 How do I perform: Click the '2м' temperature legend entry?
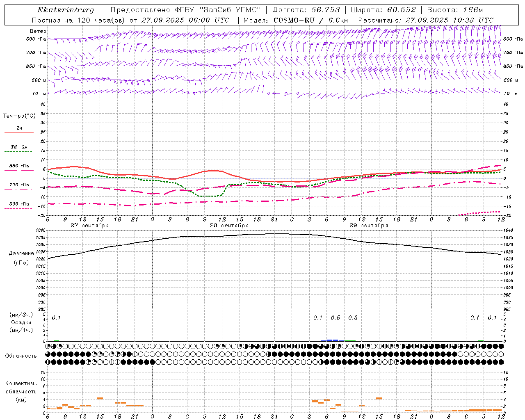[19, 128]
